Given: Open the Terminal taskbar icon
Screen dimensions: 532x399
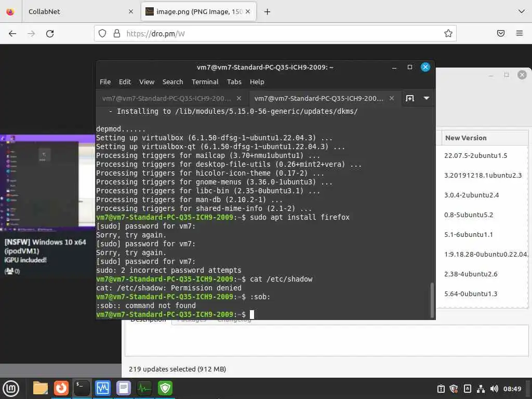Looking at the screenshot, I should 82,388.
